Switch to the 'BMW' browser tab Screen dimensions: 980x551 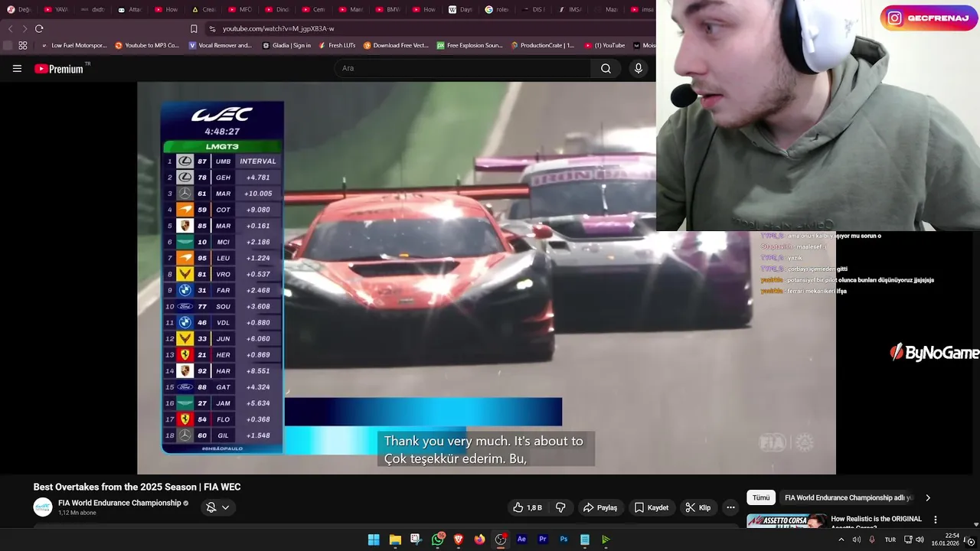(387, 10)
